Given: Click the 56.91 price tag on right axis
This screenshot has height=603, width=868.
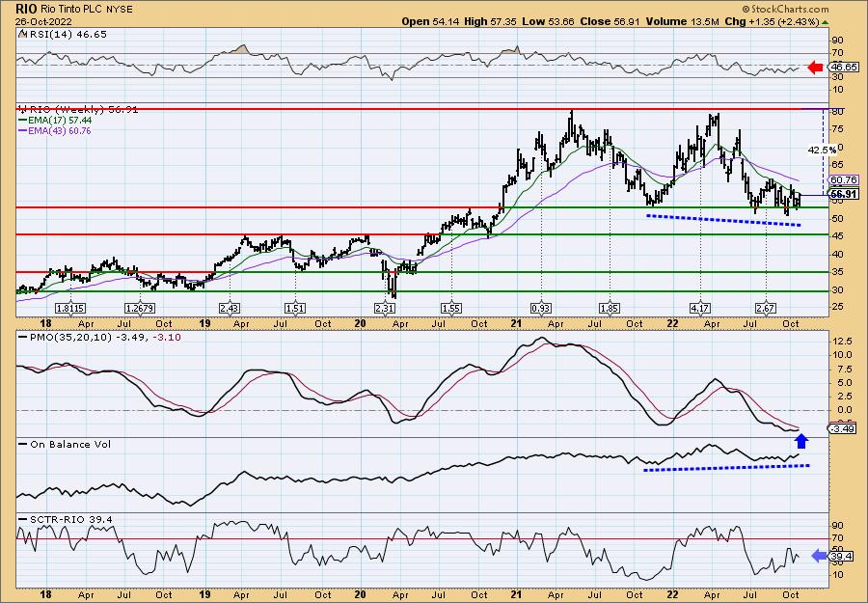Looking at the screenshot, I should pyautogui.click(x=844, y=194).
